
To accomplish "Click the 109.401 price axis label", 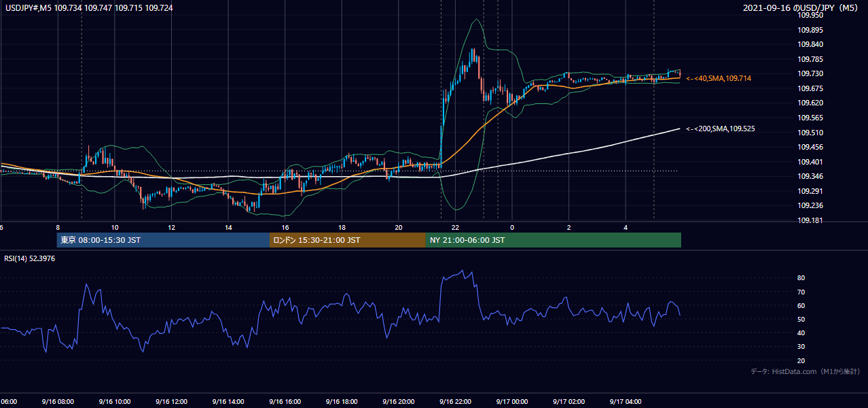I will click(x=810, y=162).
